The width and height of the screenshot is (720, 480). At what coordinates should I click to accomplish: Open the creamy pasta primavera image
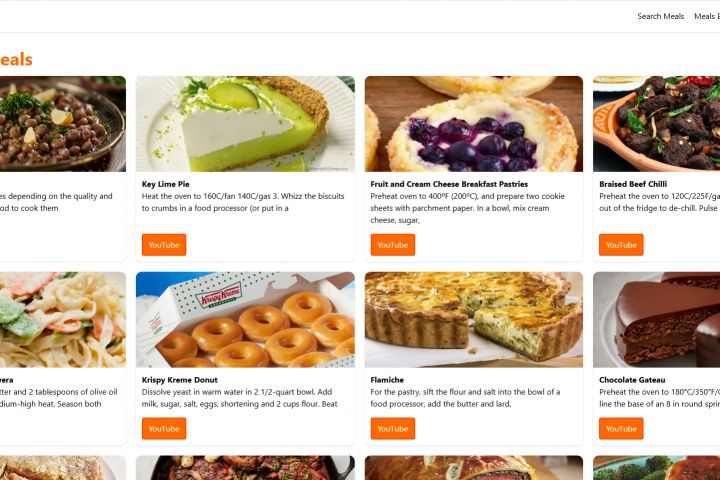[62, 320]
